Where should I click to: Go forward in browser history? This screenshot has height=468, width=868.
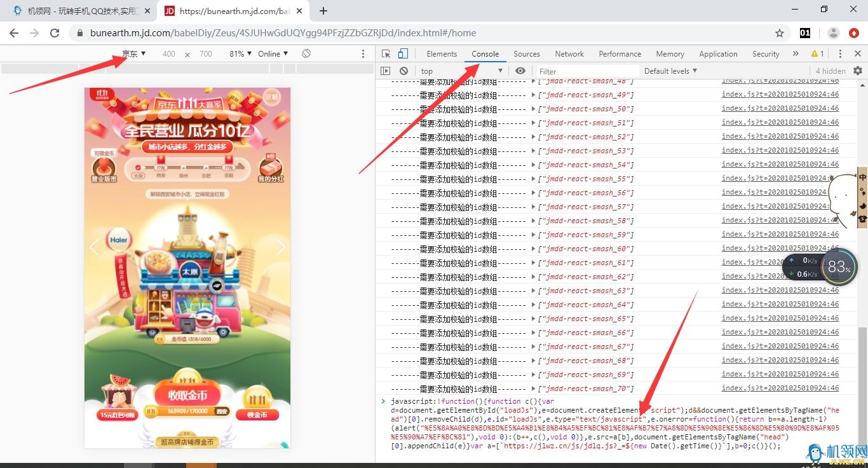(x=34, y=33)
